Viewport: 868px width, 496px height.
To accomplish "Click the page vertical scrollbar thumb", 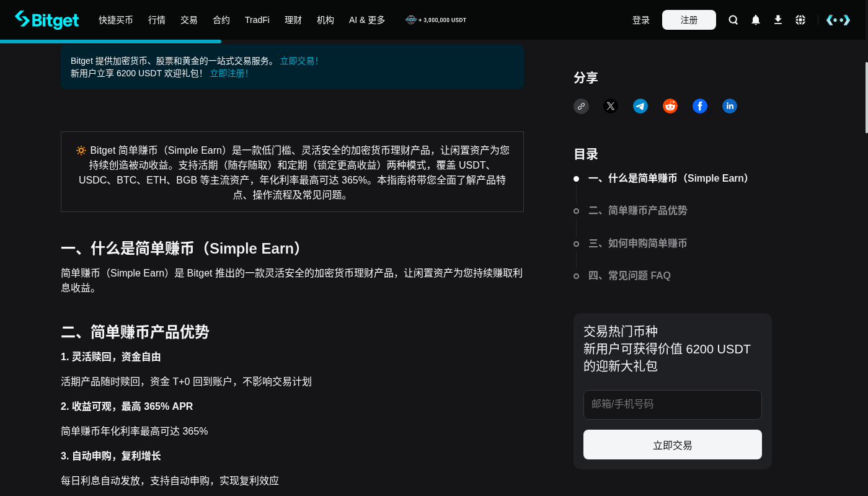I will pyautogui.click(x=866, y=97).
